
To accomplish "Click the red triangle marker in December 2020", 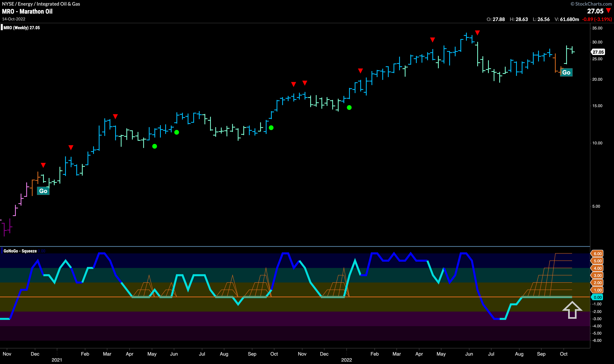I will pyautogui.click(x=43, y=165).
